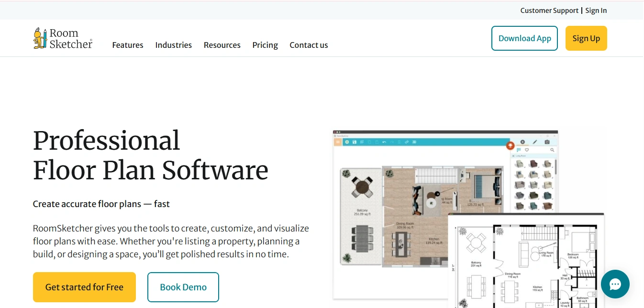Click the orange hamburger menu in app preview
Viewport: 644px width, 308px height.
click(x=338, y=142)
